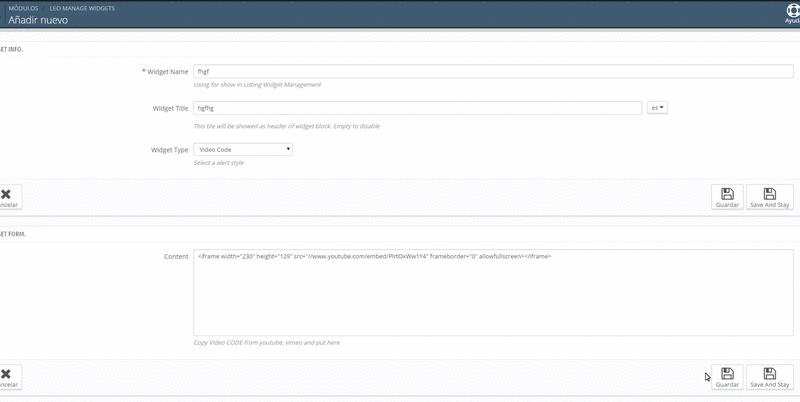
Task: Click the hint about the tile shown as header
Action: 286,126
